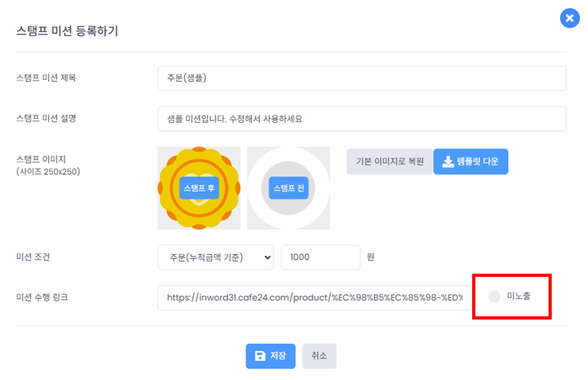Click the 스탬프 전 image upload button

pos(289,188)
